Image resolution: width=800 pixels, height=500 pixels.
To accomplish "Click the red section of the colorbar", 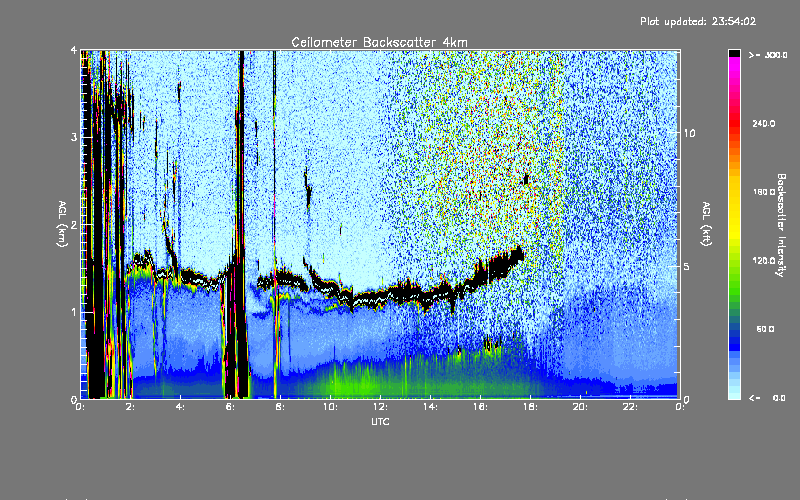I will (x=734, y=122).
